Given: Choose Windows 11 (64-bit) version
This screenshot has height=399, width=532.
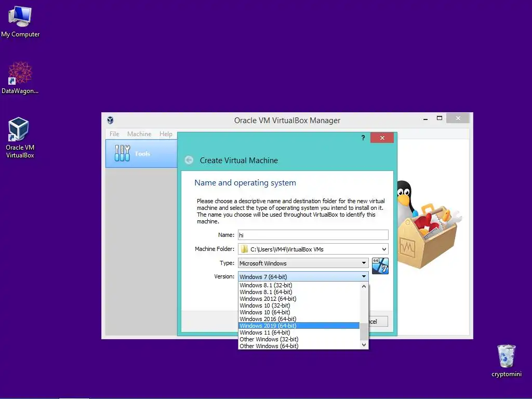Looking at the screenshot, I should (x=299, y=332).
